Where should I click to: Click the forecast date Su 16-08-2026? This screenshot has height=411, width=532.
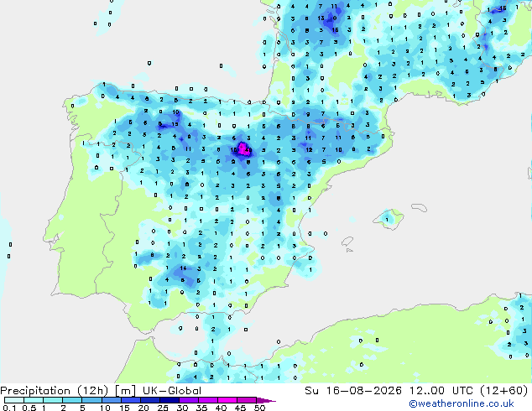pos(353,391)
